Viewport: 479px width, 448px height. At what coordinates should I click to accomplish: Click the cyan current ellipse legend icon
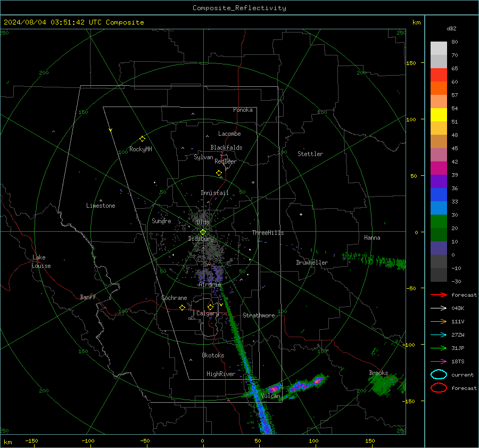click(439, 374)
